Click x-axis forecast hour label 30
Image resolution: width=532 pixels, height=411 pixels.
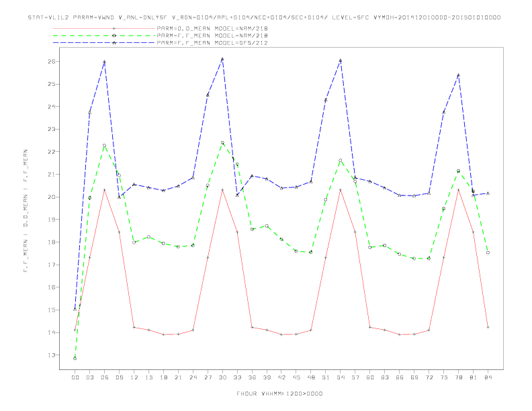pyautogui.click(x=222, y=377)
